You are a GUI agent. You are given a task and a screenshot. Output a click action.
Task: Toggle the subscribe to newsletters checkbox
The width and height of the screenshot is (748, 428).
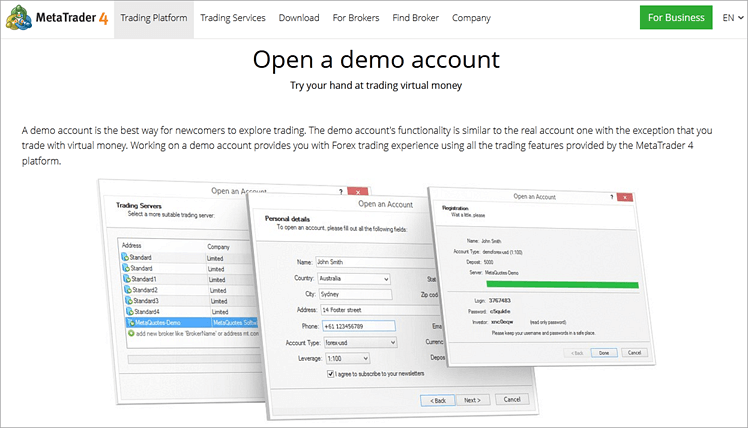pos(331,372)
